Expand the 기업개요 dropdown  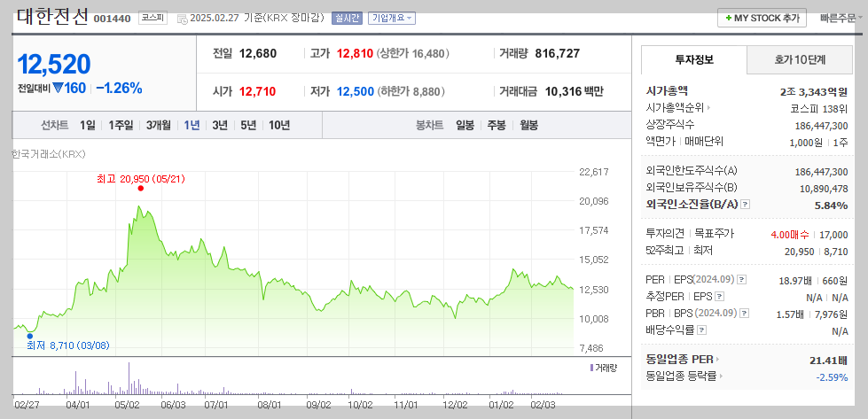coord(392,18)
